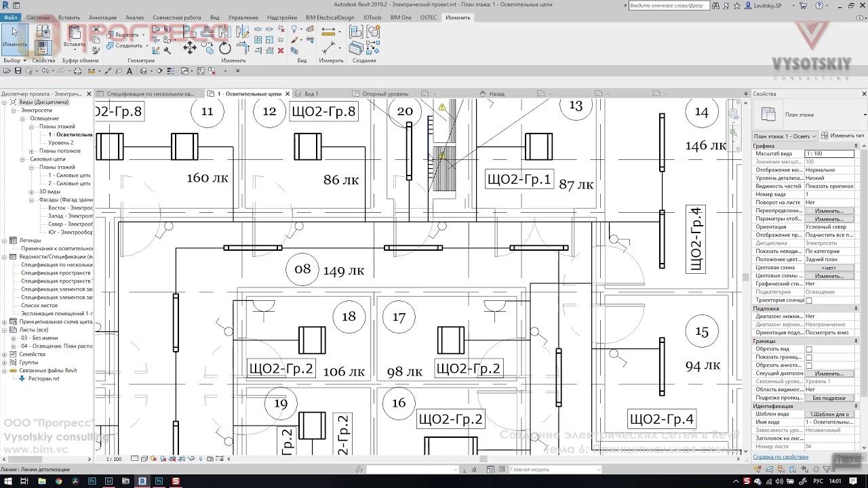868x488 pixels.
Task: Click the red Delete X icon
Action: pyautogui.click(x=281, y=50)
